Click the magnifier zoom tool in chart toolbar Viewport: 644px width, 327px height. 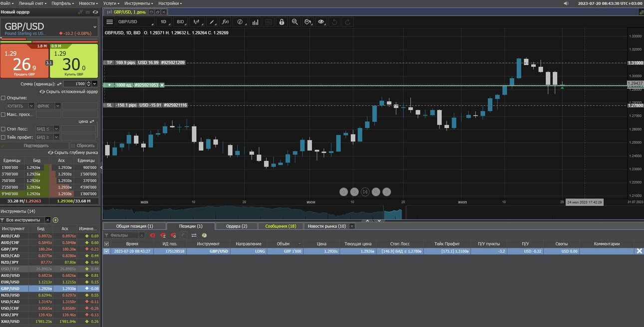[x=295, y=22]
